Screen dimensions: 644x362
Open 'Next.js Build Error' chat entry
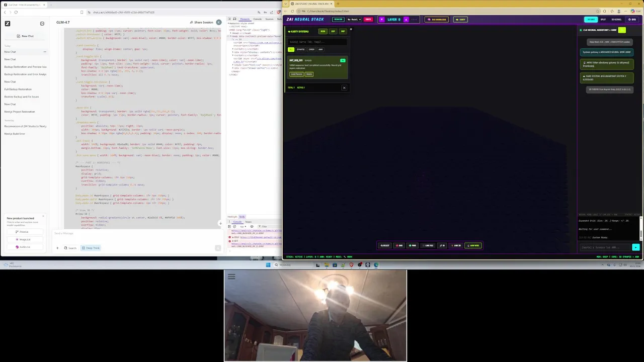(15, 134)
